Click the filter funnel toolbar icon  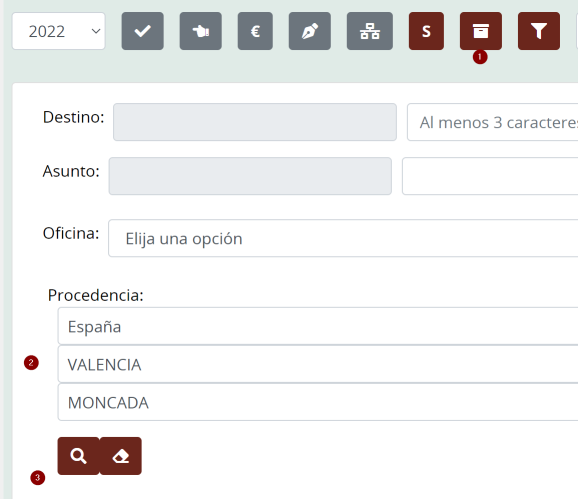pyautogui.click(x=539, y=31)
